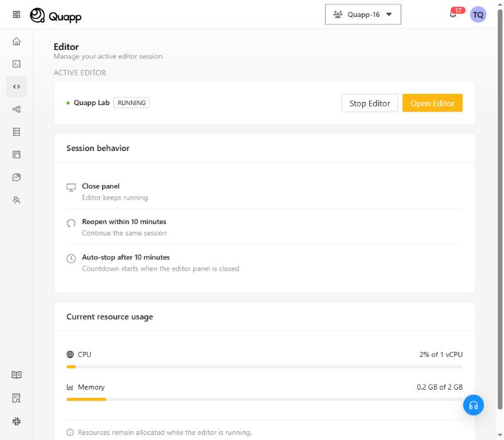This screenshot has height=440, width=504.
Task: Click the '2% of 1 vCPU' value
Action: 440,354
